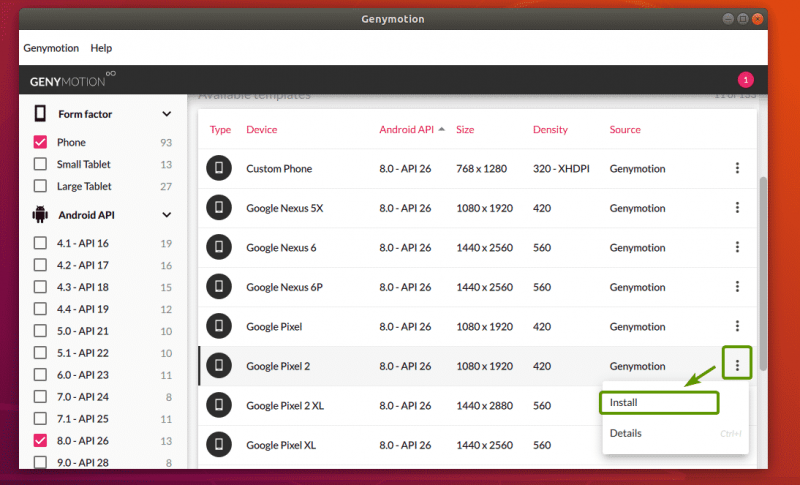Click the templates list vertical scrollbar
The height and width of the screenshot is (485, 800).
tap(763, 273)
